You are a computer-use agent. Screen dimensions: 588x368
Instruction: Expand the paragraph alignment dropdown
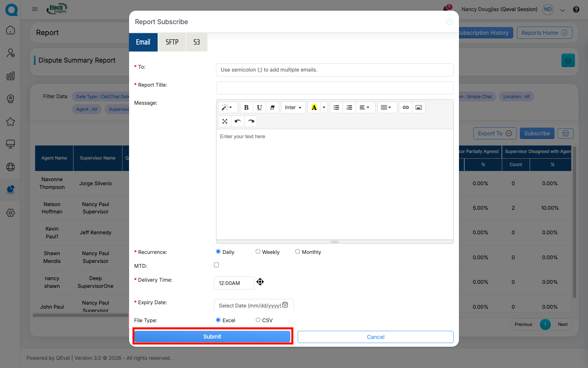click(364, 108)
